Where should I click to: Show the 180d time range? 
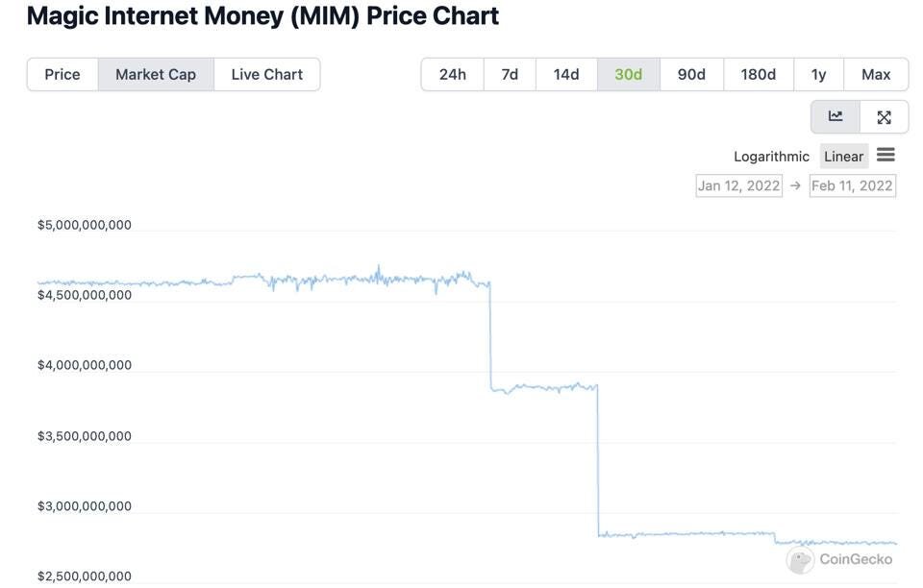click(759, 75)
